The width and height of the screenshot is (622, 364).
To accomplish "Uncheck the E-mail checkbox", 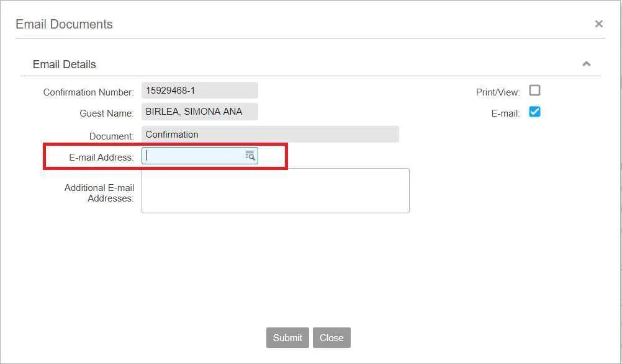I will pos(534,112).
